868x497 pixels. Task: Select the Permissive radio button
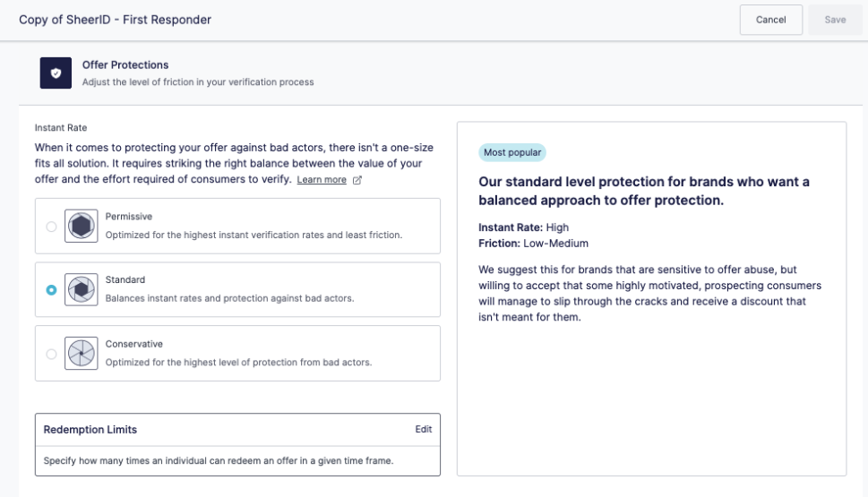51,227
